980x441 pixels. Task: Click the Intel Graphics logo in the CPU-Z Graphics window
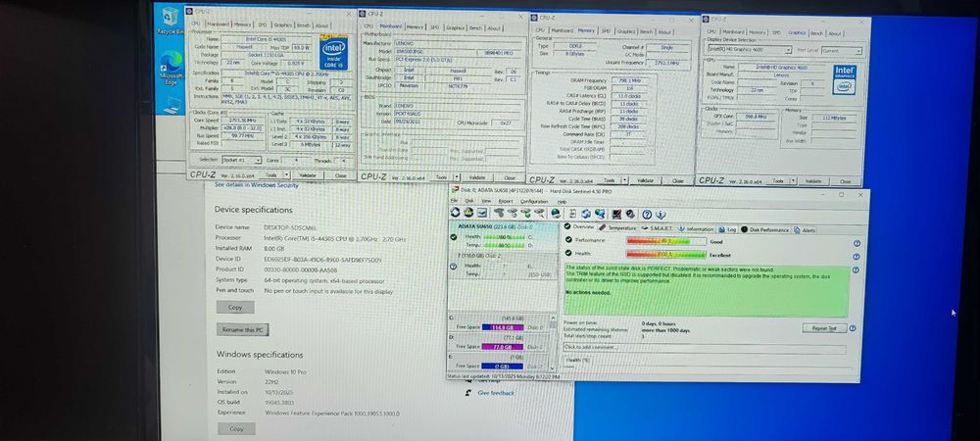(844, 78)
